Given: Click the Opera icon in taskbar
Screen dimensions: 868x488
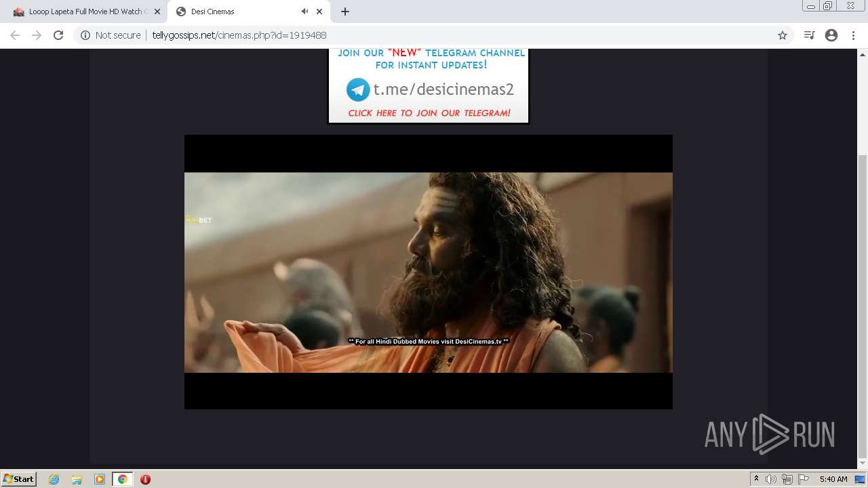Looking at the screenshot, I should tap(145, 479).
